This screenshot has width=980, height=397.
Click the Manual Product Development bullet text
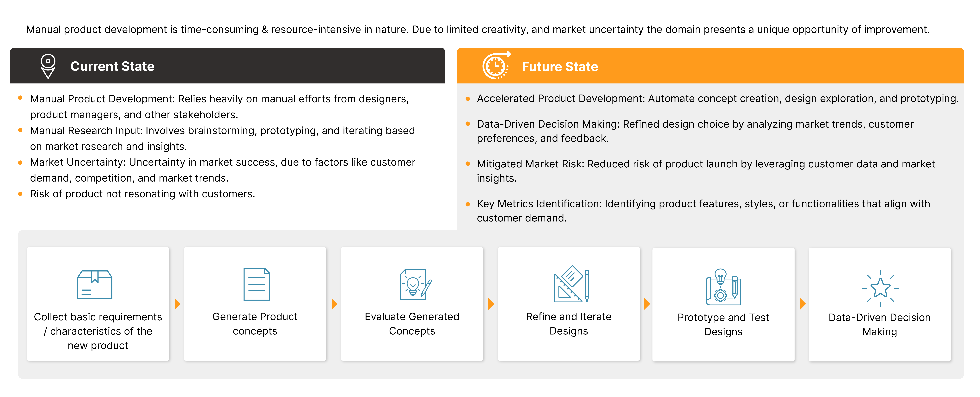tap(220, 107)
